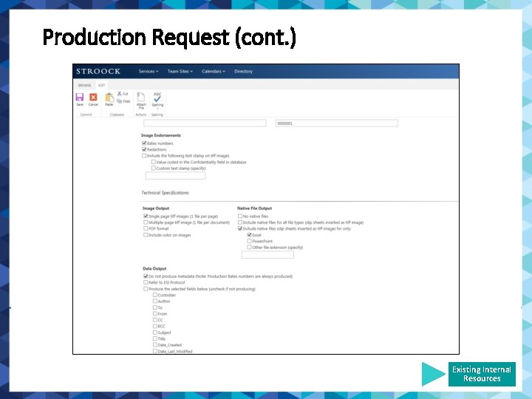Screen dimensions: 532x399
Task: Check the BCC field checkbox
Action: point(155,326)
